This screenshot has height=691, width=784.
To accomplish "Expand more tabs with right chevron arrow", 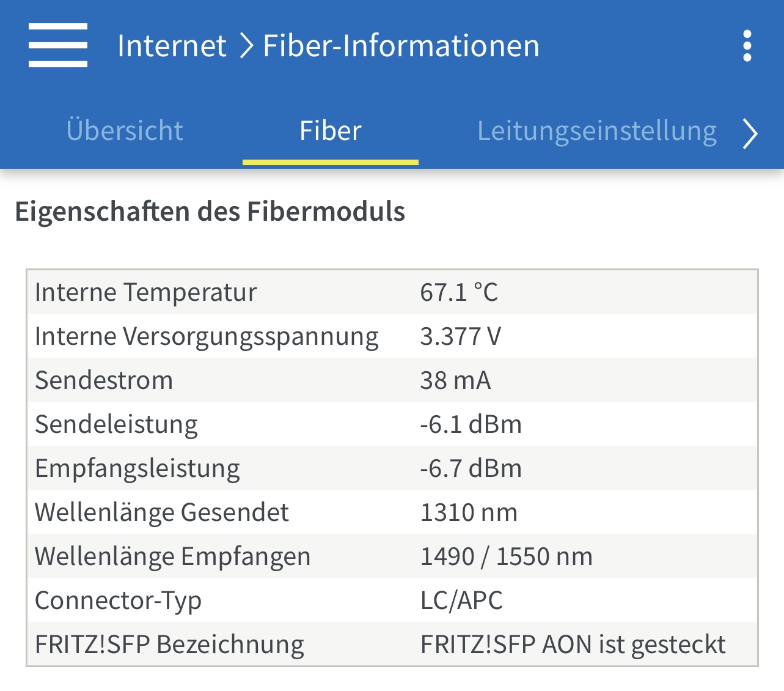I will (x=750, y=133).
